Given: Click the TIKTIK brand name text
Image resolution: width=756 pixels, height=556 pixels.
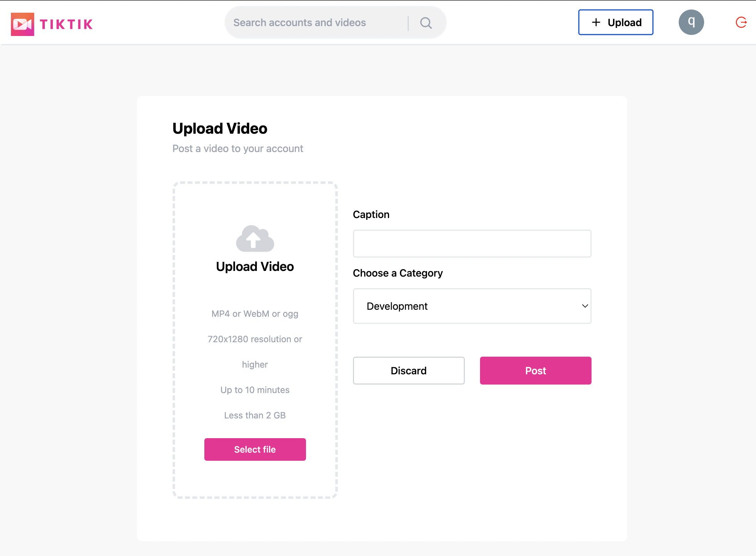Looking at the screenshot, I should [66, 24].
